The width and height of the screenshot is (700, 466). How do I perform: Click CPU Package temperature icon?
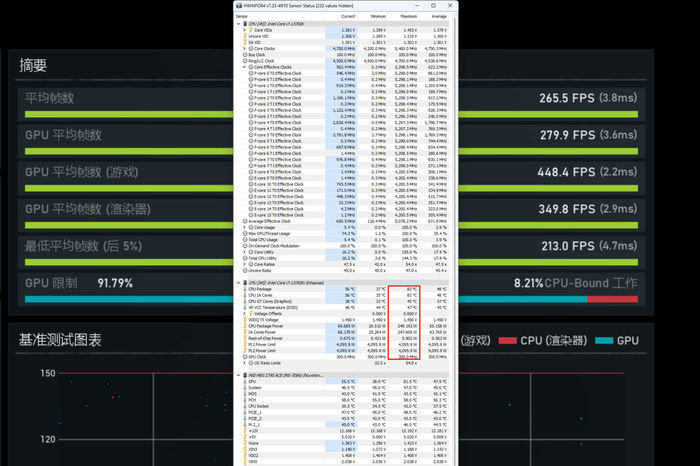coord(245,289)
